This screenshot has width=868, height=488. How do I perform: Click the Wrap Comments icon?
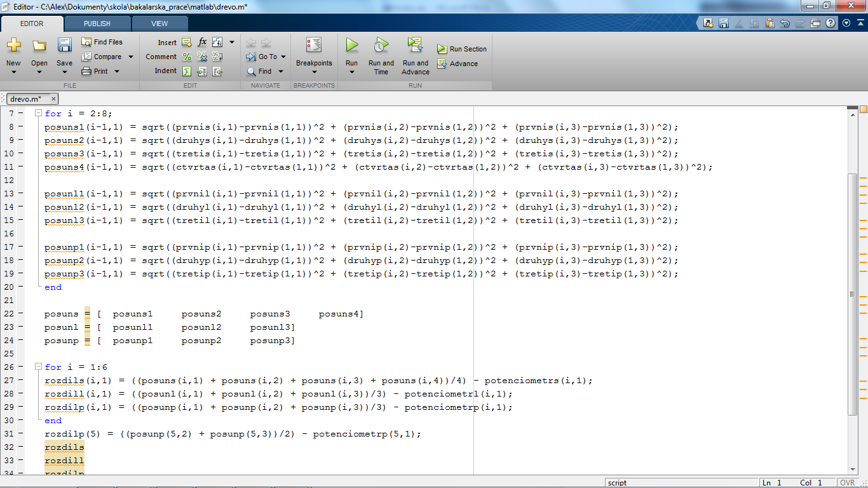217,57
